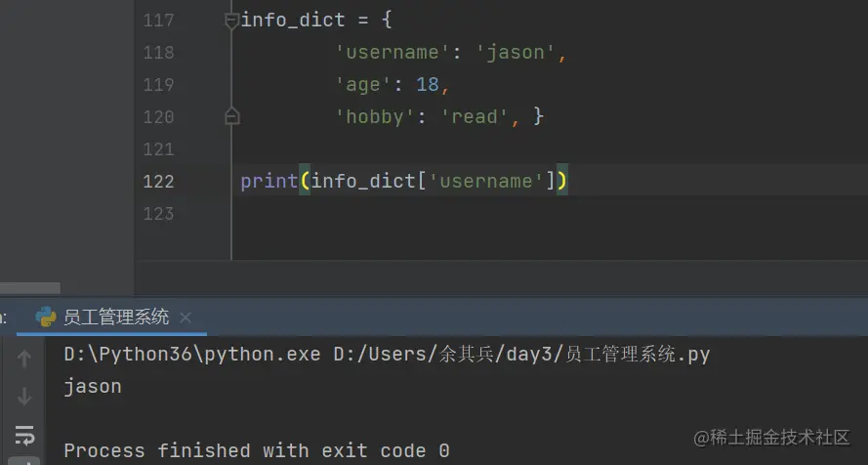Click line number 123 in the gutter
The width and height of the screenshot is (868, 465).
158,214
